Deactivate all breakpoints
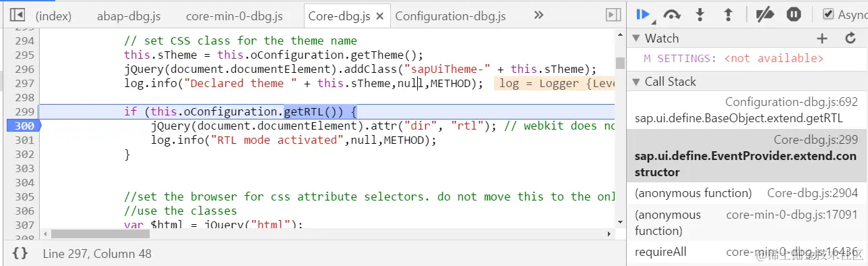868x266 pixels. (x=765, y=14)
